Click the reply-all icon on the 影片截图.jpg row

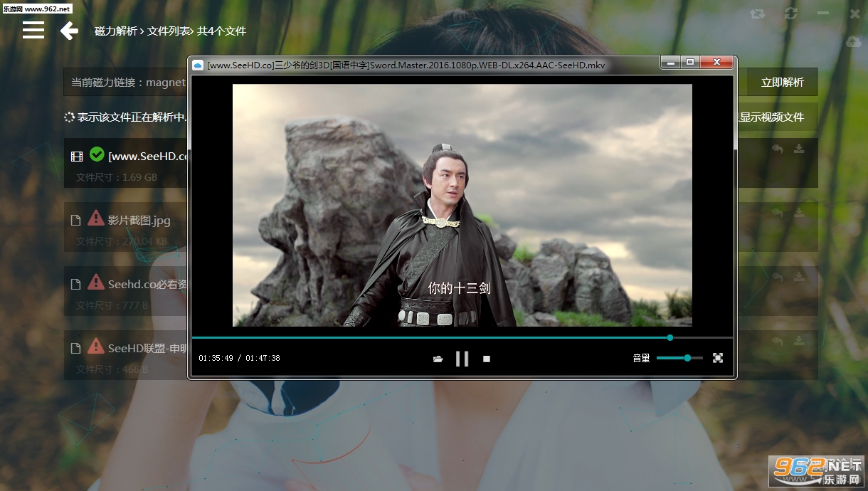click(778, 213)
